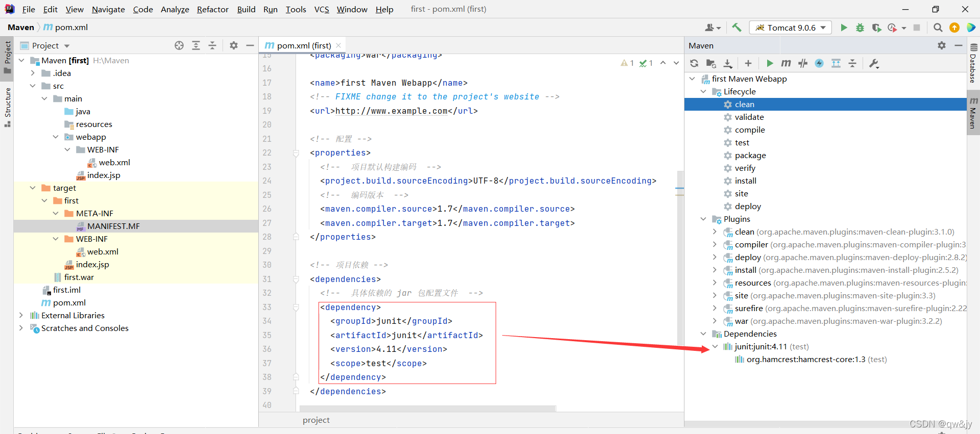The height and width of the screenshot is (434, 980).
Task: Fold the properties block at line 22
Action: coord(296,153)
